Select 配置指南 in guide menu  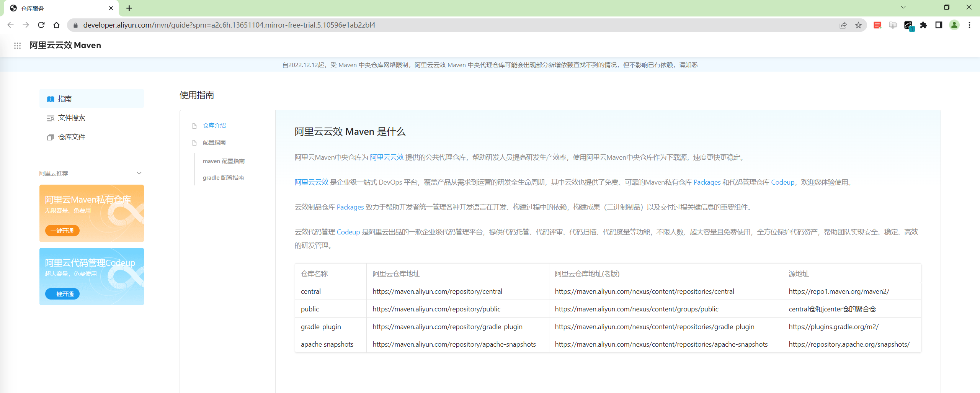214,142
